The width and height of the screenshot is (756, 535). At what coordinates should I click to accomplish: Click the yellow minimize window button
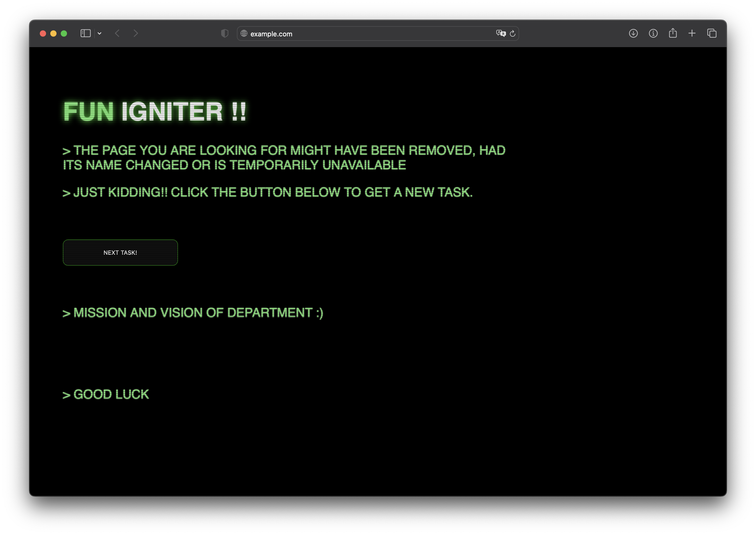(53, 34)
